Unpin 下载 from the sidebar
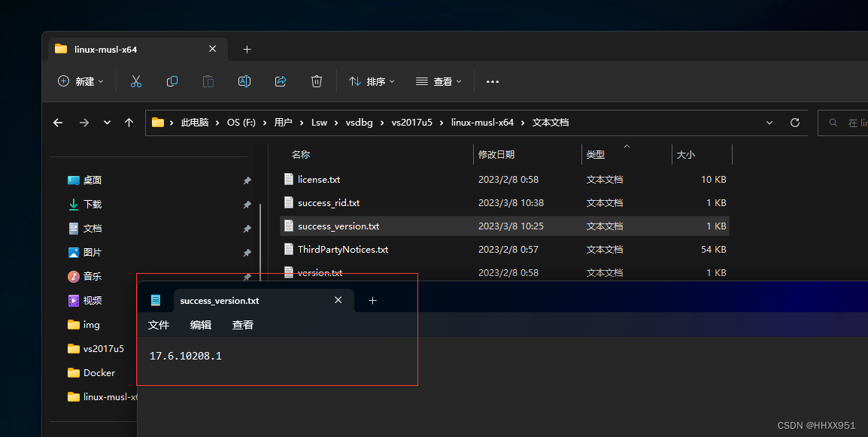The width and height of the screenshot is (868, 437). (247, 204)
